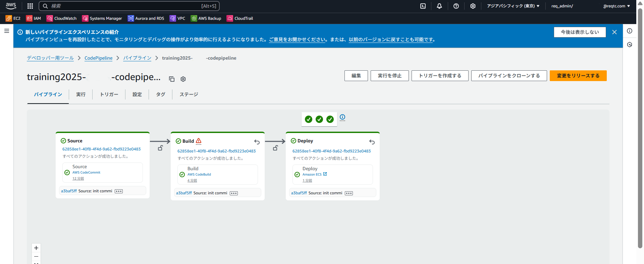Copy the pipeline name with copy icon
Image resolution: width=644 pixels, height=264 pixels.
pos(172,79)
